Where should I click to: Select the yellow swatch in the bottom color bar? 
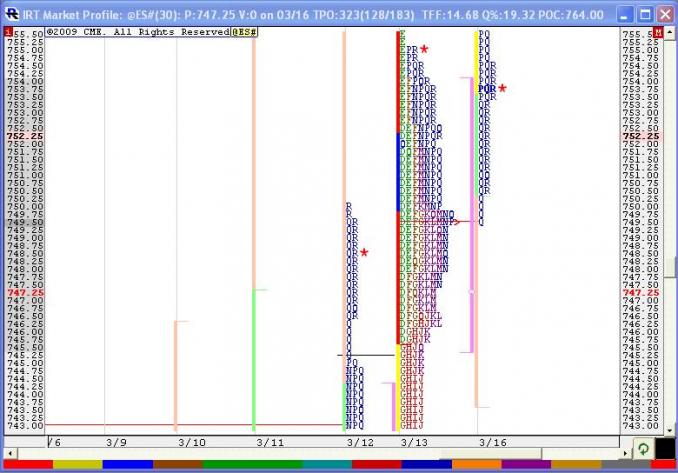(x=76, y=465)
